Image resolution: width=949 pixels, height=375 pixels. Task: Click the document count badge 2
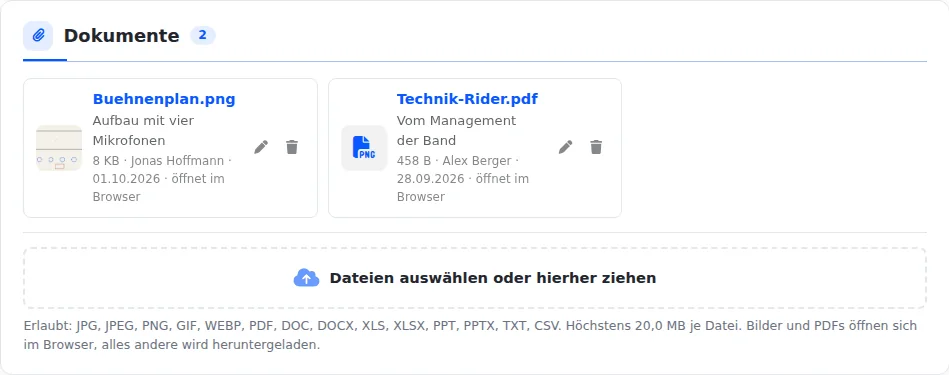click(x=203, y=36)
